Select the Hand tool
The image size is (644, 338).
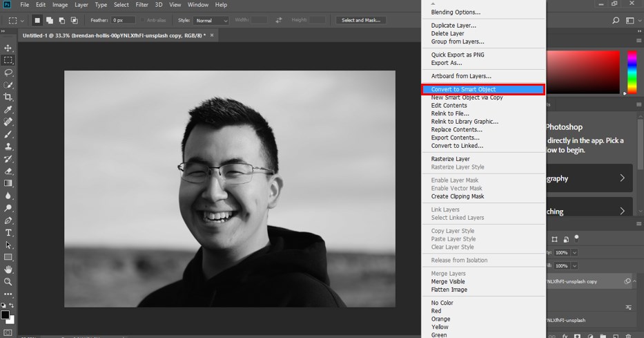[8, 270]
